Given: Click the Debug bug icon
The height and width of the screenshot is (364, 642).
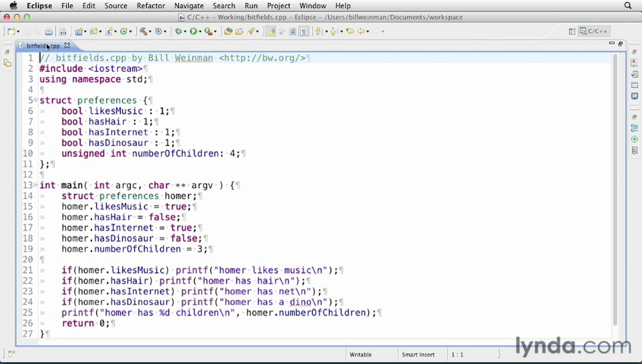Looking at the screenshot, I should pyautogui.click(x=178, y=31).
